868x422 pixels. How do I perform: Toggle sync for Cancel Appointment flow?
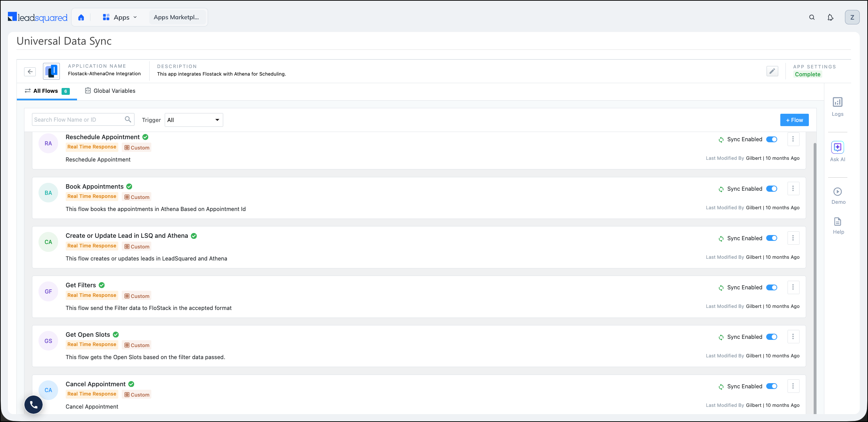pyautogui.click(x=772, y=386)
